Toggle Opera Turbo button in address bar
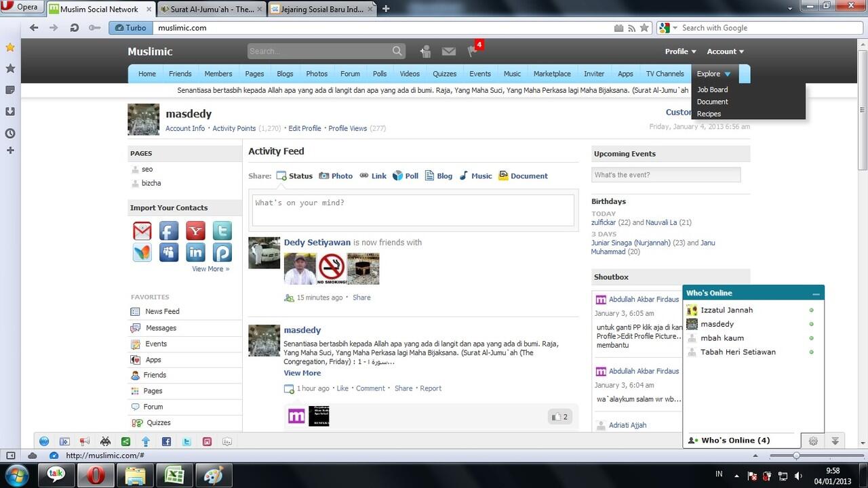Viewport: 868px width, 488px height. (x=130, y=28)
